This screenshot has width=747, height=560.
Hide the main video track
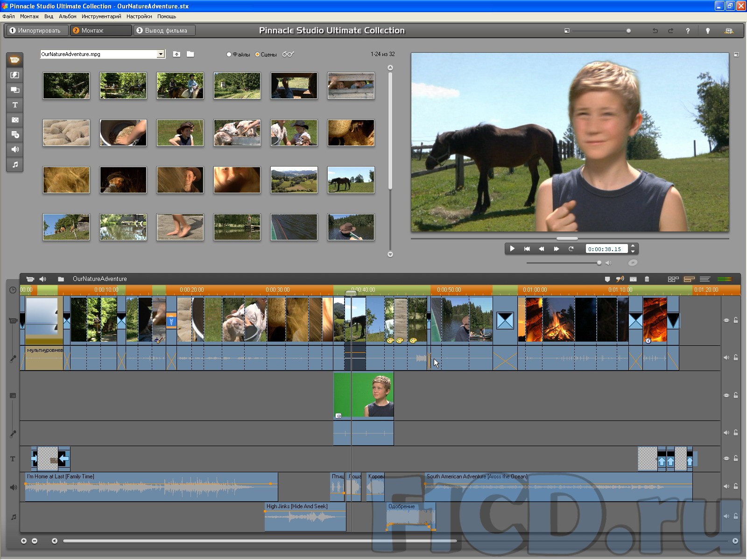tap(726, 320)
